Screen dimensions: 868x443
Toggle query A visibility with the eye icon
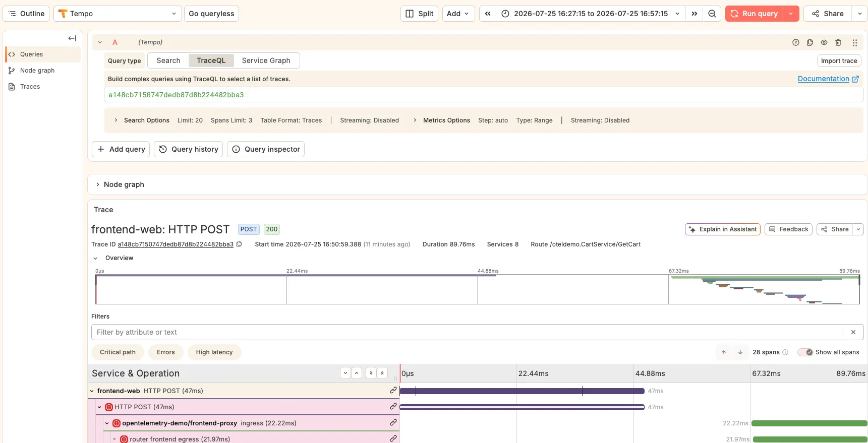coord(824,42)
